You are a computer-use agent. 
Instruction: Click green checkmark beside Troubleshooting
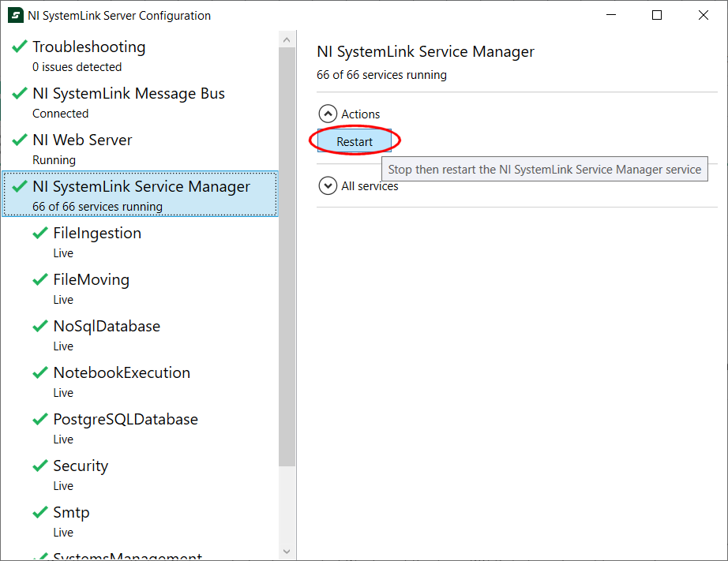click(20, 46)
